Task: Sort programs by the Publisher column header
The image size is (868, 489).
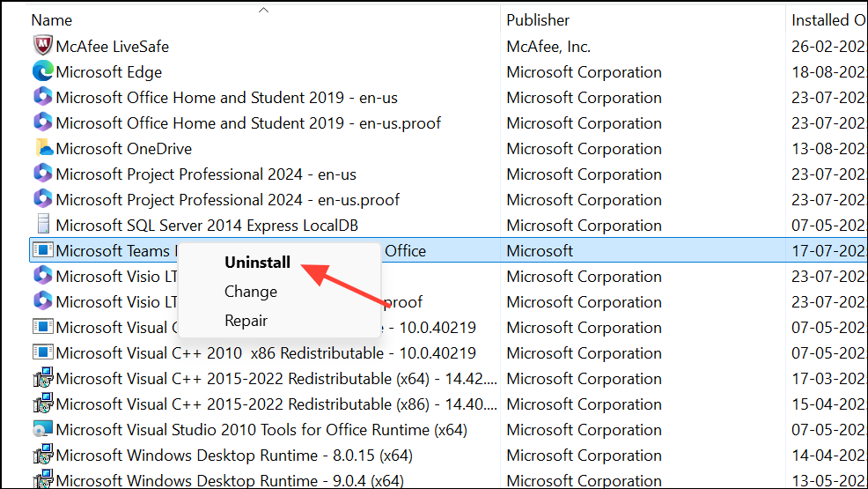Action: [x=538, y=20]
